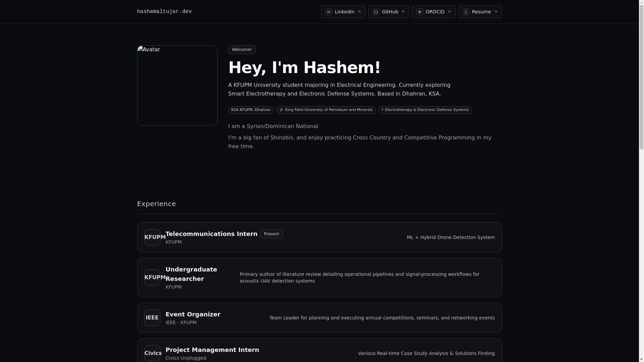Open Event Organizer experience card
The height and width of the screenshot is (362, 644).
click(x=319, y=318)
